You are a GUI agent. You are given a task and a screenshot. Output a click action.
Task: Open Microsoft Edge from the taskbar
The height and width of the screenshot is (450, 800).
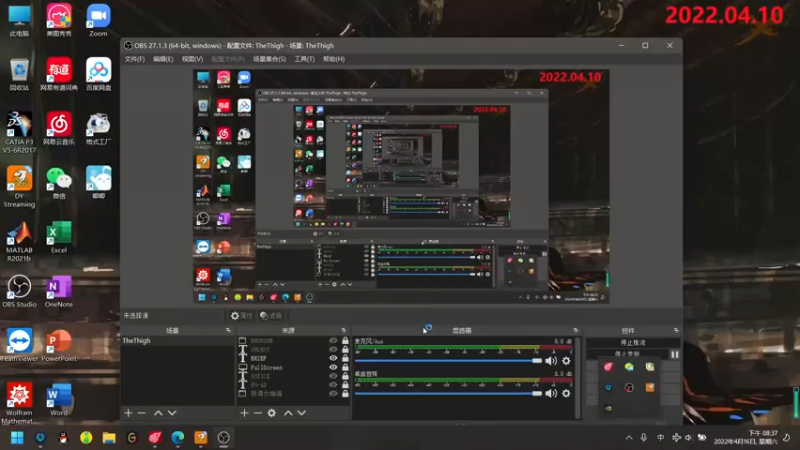178,438
